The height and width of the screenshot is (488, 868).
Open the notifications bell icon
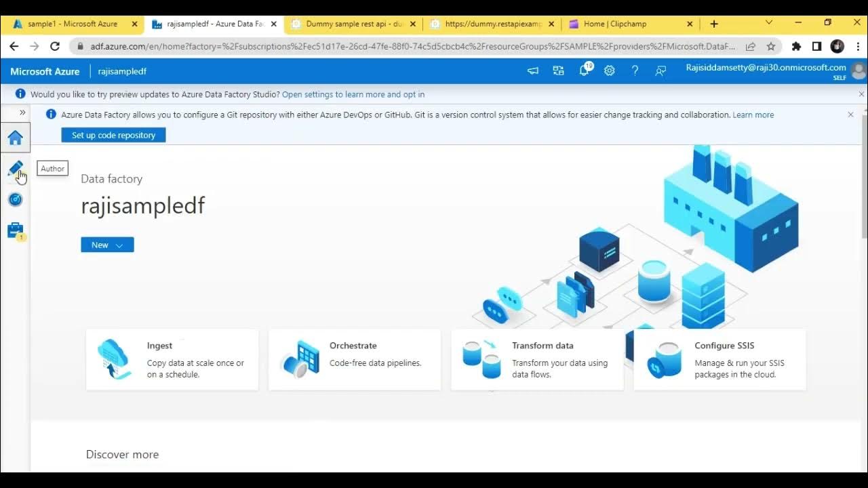584,70
